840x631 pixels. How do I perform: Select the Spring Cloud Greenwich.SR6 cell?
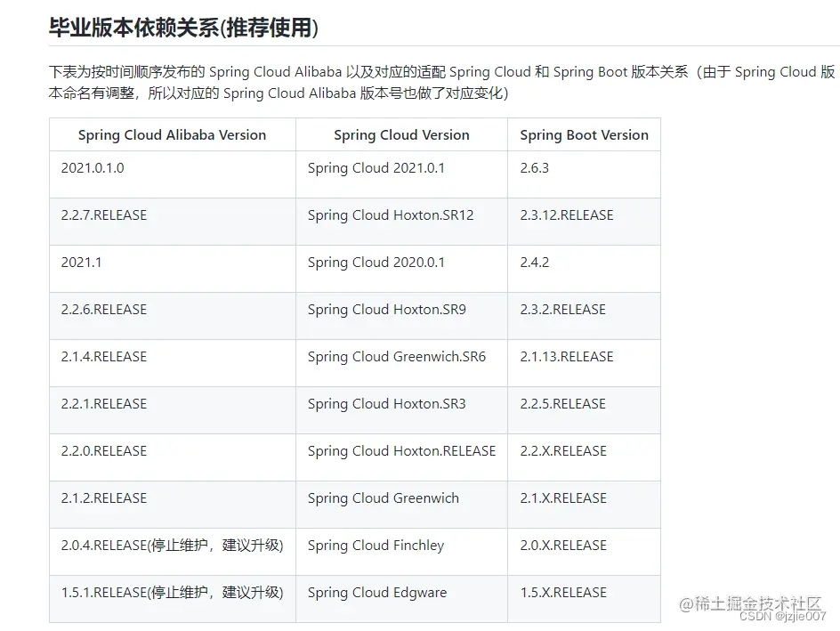pos(402,363)
